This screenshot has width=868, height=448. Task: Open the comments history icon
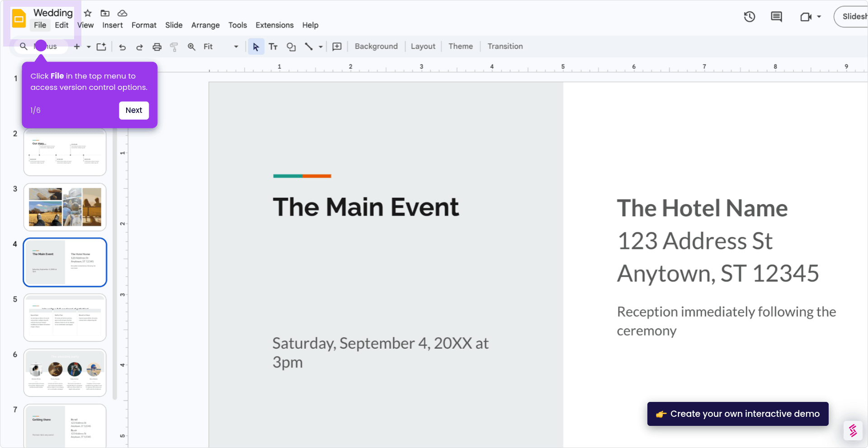776,17
